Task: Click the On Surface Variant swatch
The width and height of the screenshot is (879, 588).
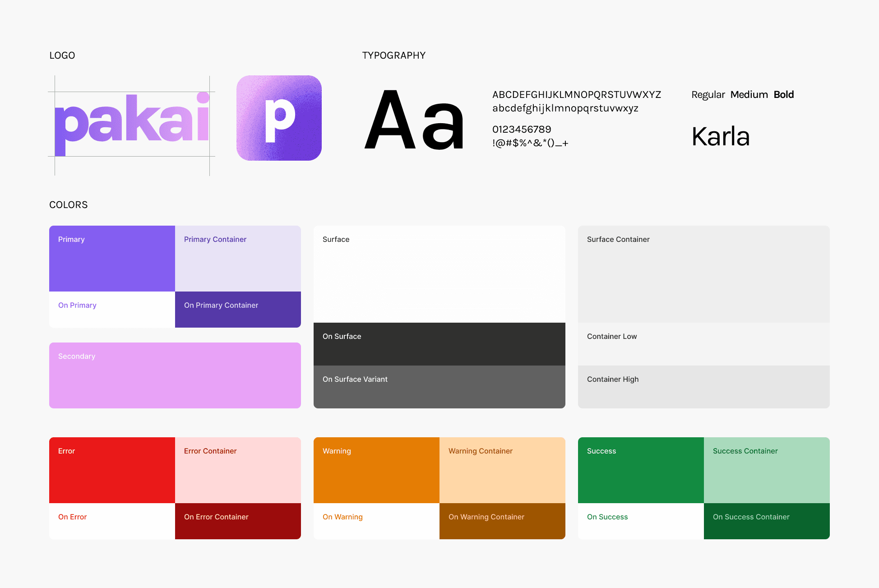Action: point(439,387)
